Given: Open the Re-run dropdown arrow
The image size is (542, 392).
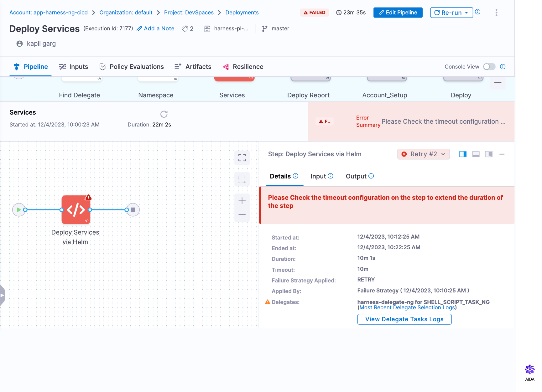Looking at the screenshot, I should point(466,13).
